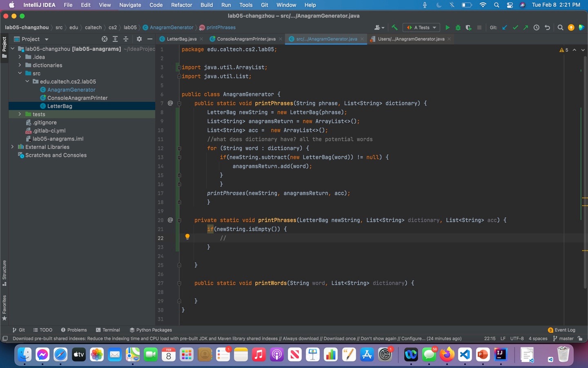Image resolution: width=588 pixels, height=368 pixels.
Task: Click the yellow intention light bulb
Action: point(187,237)
